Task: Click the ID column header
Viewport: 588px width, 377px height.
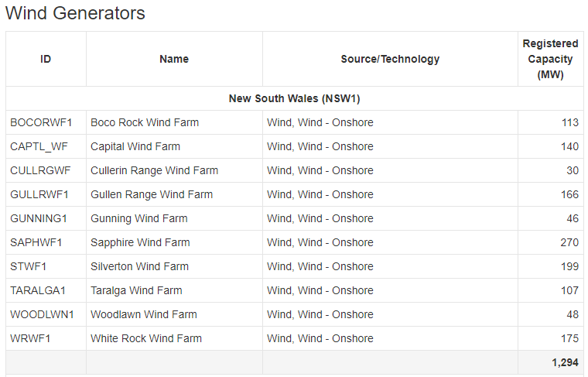Action: (46, 59)
